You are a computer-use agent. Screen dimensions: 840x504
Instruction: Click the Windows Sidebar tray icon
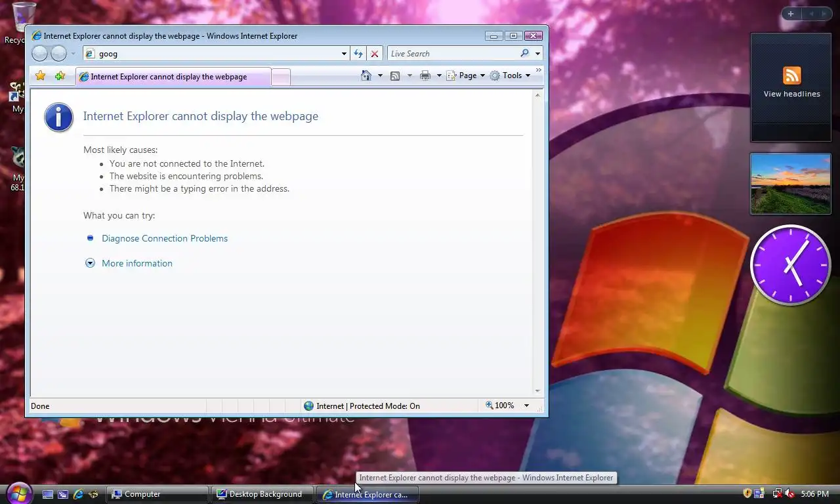759,493
